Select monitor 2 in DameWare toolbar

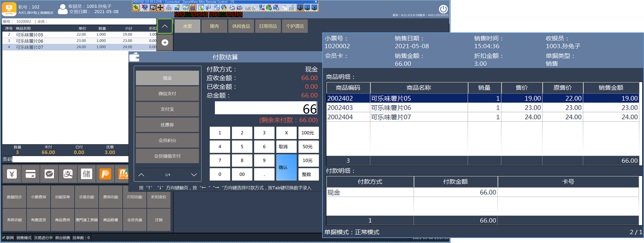pyautogui.click(x=307, y=7)
